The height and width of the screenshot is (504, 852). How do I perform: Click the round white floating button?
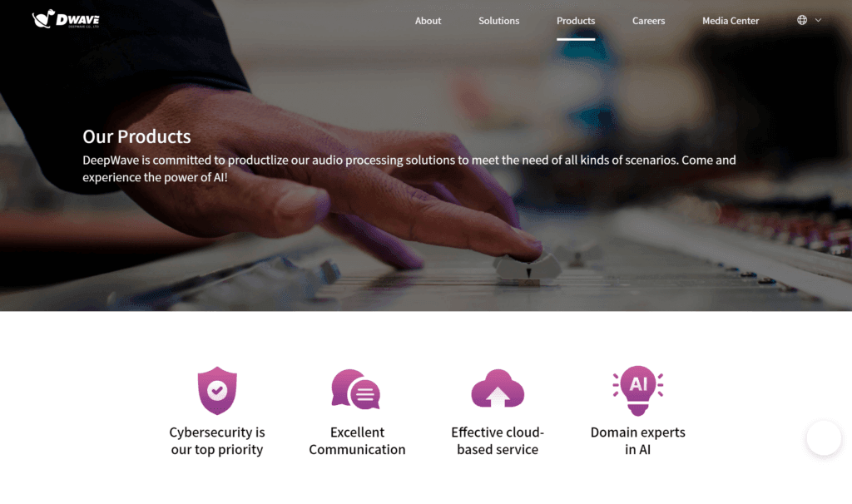824,437
